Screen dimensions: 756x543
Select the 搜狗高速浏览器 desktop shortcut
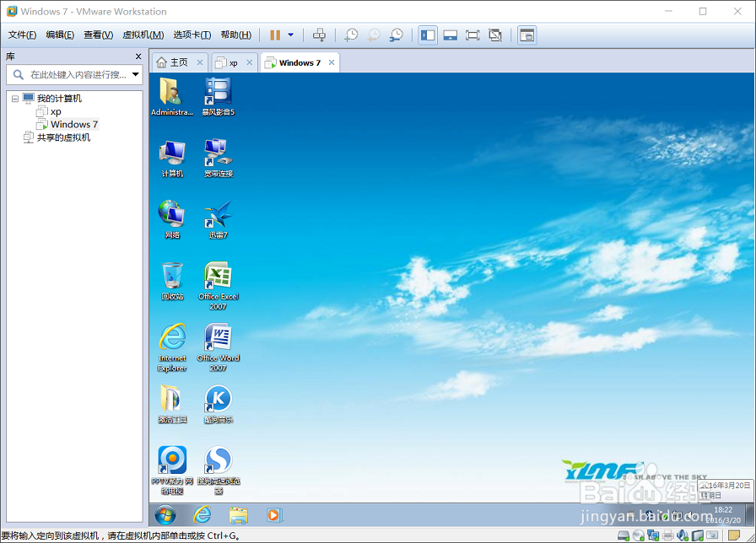tap(218, 470)
